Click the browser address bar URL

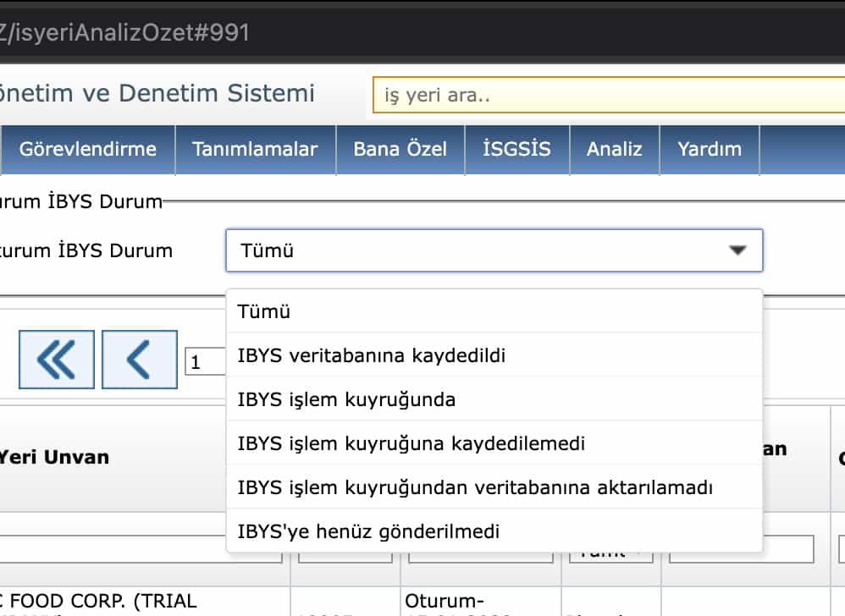(x=127, y=32)
